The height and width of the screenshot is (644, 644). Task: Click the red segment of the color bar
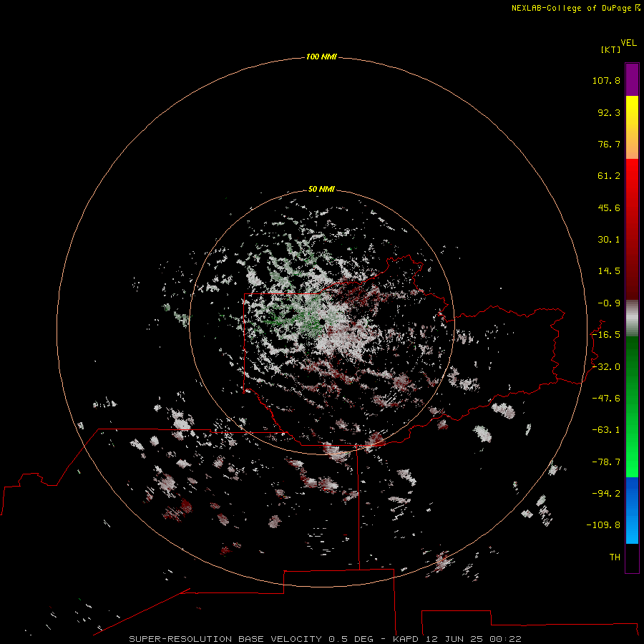coord(632,229)
